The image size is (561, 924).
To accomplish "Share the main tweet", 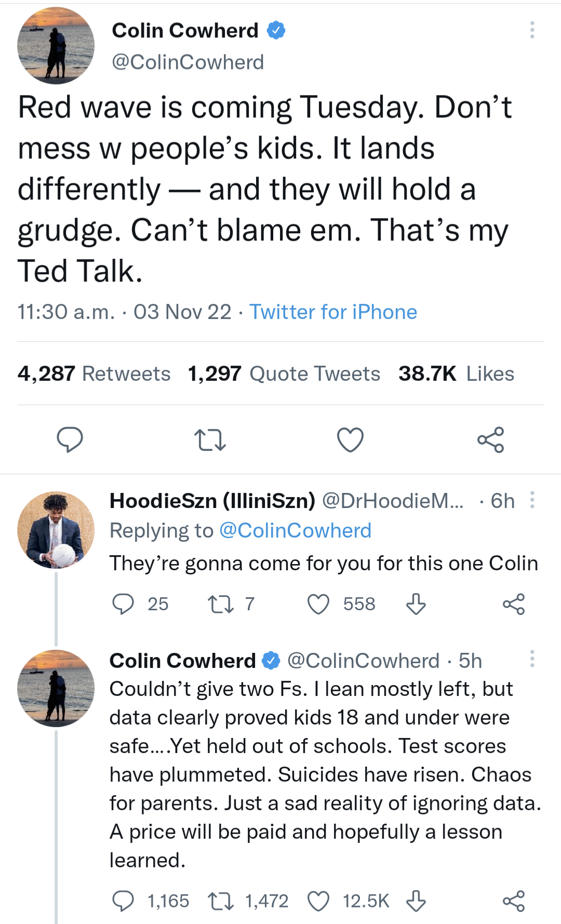I will tap(490, 439).
